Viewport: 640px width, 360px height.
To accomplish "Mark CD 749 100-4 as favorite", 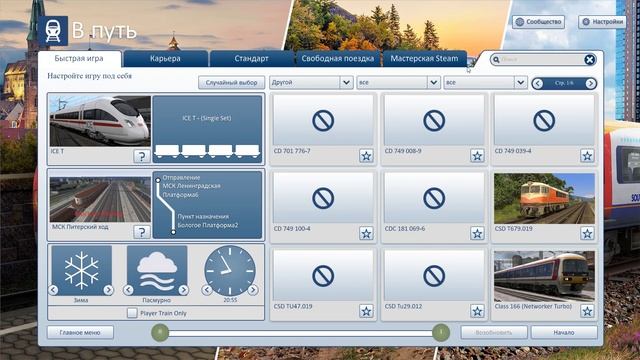I will (x=366, y=233).
